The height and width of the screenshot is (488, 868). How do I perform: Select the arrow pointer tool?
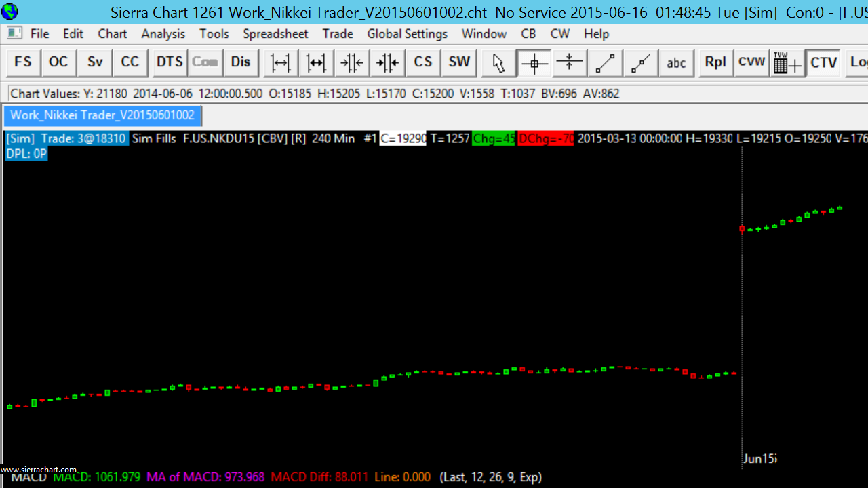[x=498, y=62]
